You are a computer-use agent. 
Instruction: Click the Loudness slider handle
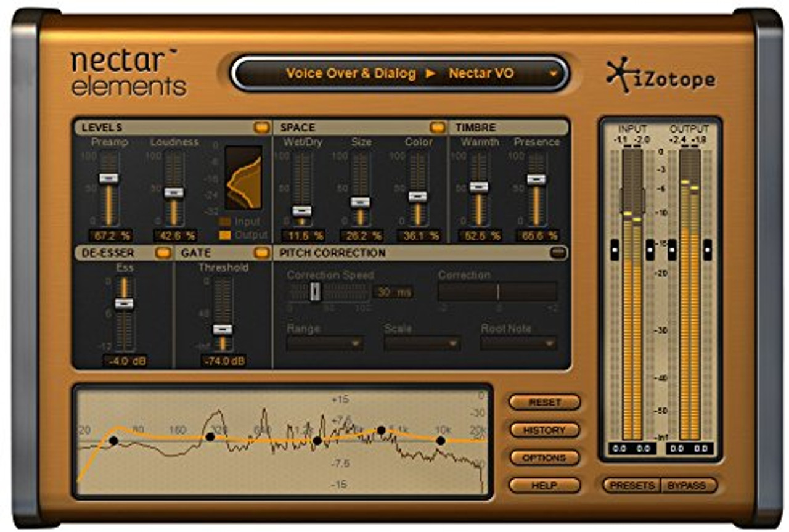tap(174, 192)
